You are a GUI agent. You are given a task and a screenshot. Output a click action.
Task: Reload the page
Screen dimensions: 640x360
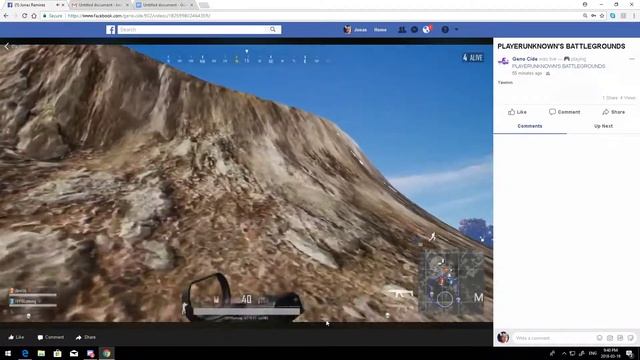24,16
